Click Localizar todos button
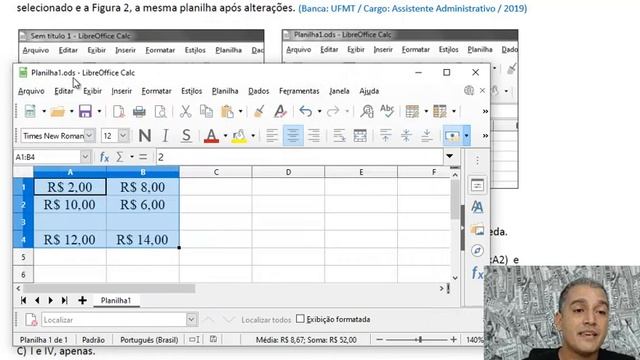Viewport: 640px width, 360px height. (266, 320)
